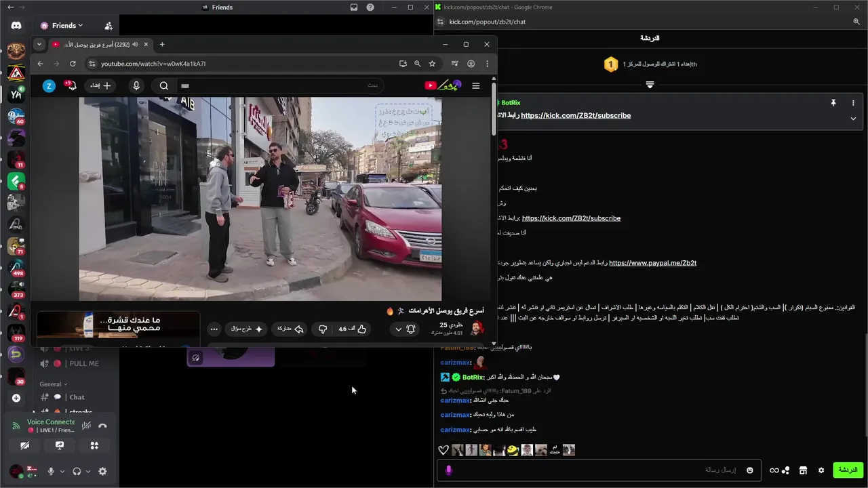Viewport: 868px width, 488px height.
Task: Open Kick chat settings gear
Action: 821,470
